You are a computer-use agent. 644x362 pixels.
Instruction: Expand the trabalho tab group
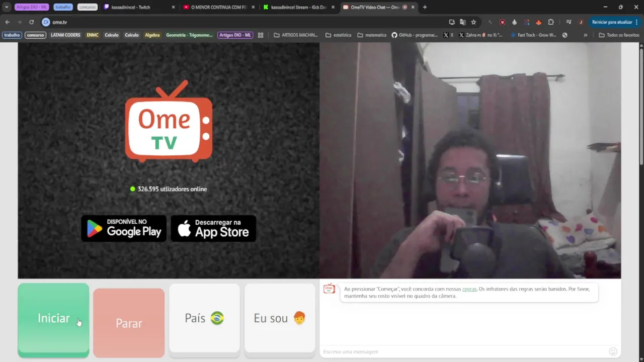(x=63, y=7)
